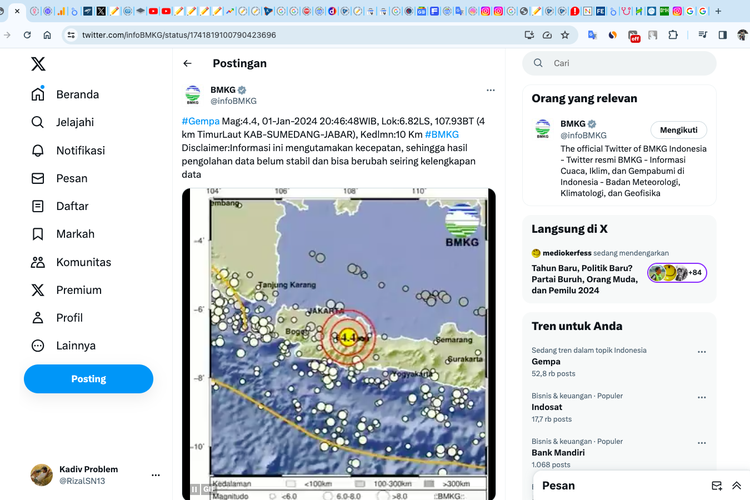
Task: Click Orang yang relevan heading
Action: [x=585, y=99]
